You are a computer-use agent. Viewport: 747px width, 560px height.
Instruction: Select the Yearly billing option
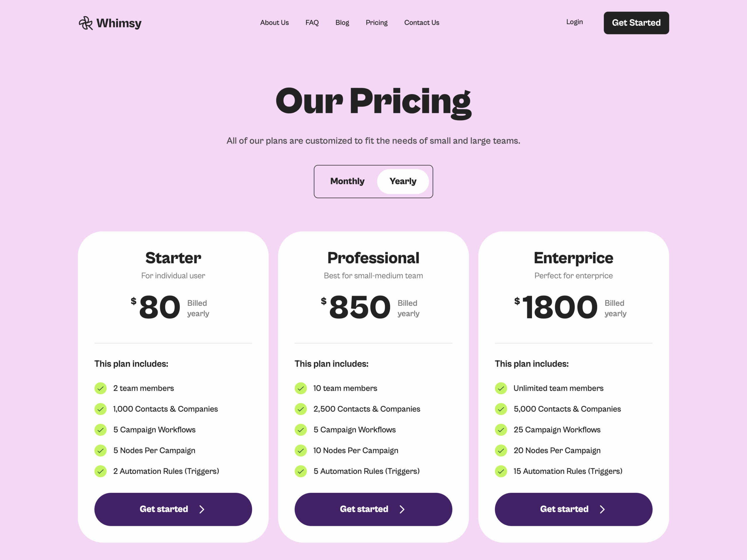[x=403, y=182]
